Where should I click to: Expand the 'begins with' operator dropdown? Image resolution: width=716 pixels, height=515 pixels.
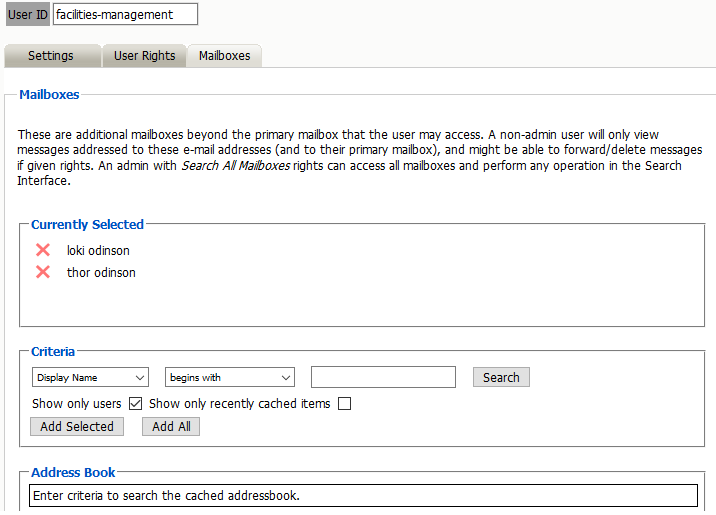pos(230,377)
